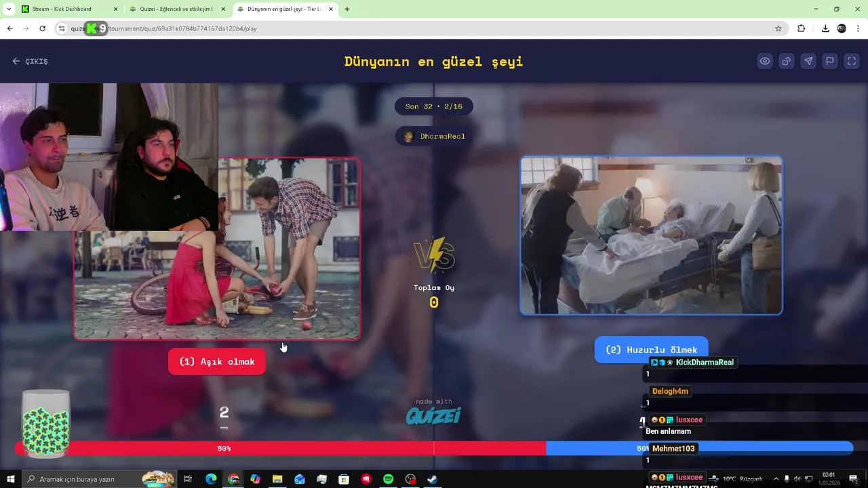Viewport: 868px width, 488px height.
Task: Bookmark this page with the star icon
Action: (x=778, y=28)
